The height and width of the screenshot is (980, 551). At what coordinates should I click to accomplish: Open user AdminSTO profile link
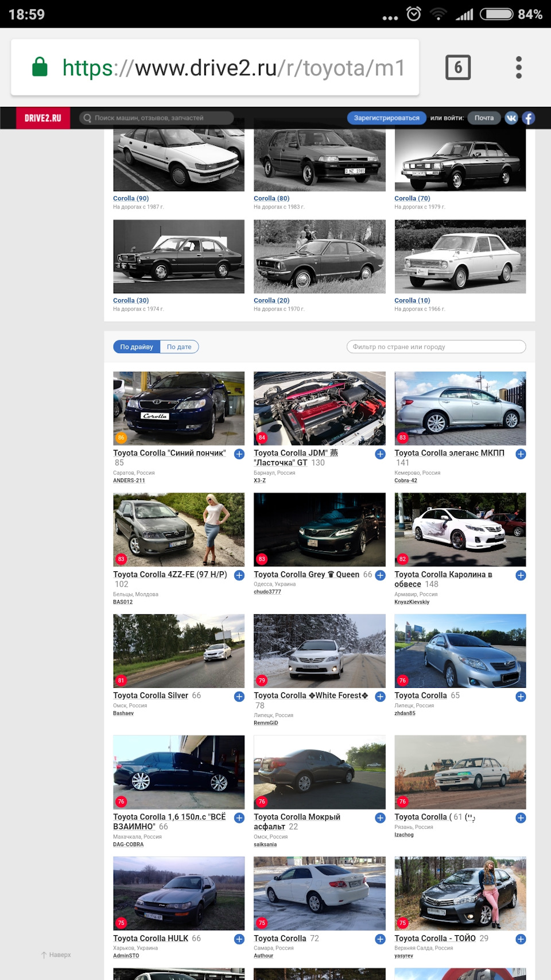point(126,956)
